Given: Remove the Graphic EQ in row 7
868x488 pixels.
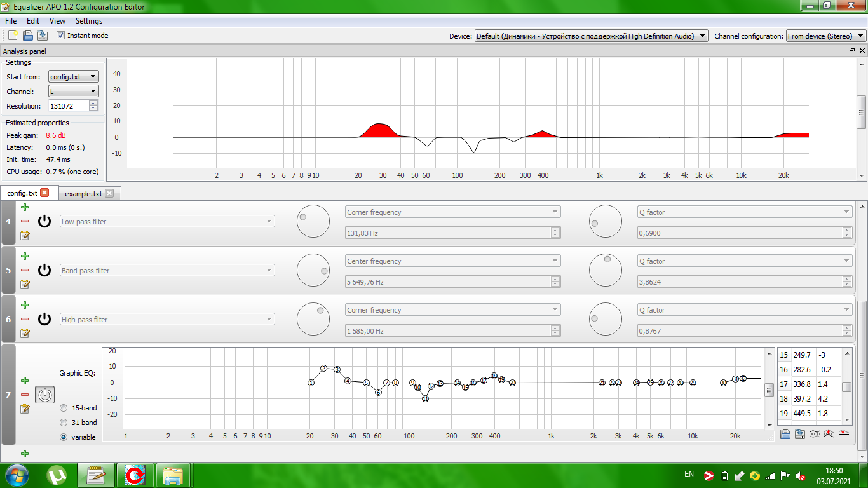Looking at the screenshot, I should (25, 395).
